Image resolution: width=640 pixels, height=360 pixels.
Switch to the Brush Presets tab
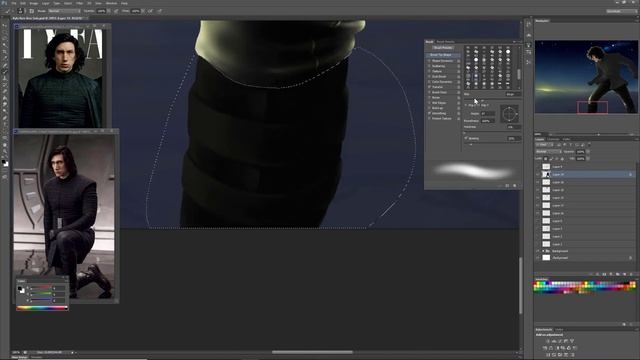point(445,42)
